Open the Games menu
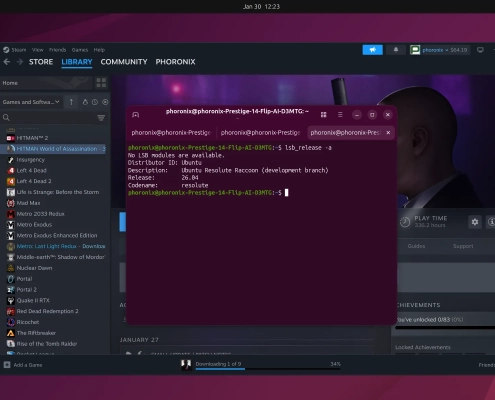The image size is (495, 400). pos(80,50)
